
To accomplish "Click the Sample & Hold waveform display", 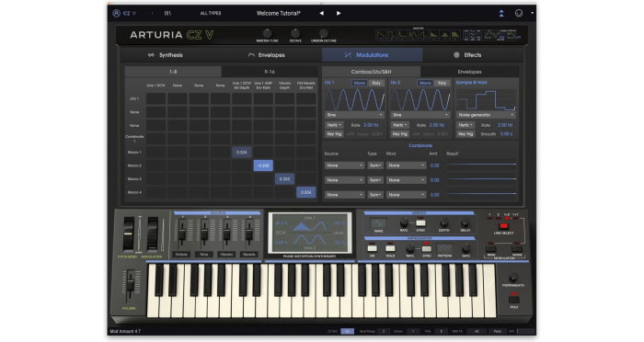I will (x=486, y=100).
